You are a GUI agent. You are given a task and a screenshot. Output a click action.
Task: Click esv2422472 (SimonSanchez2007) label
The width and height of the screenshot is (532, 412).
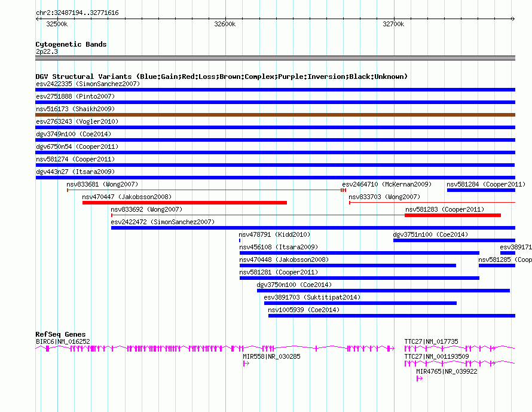(163, 222)
